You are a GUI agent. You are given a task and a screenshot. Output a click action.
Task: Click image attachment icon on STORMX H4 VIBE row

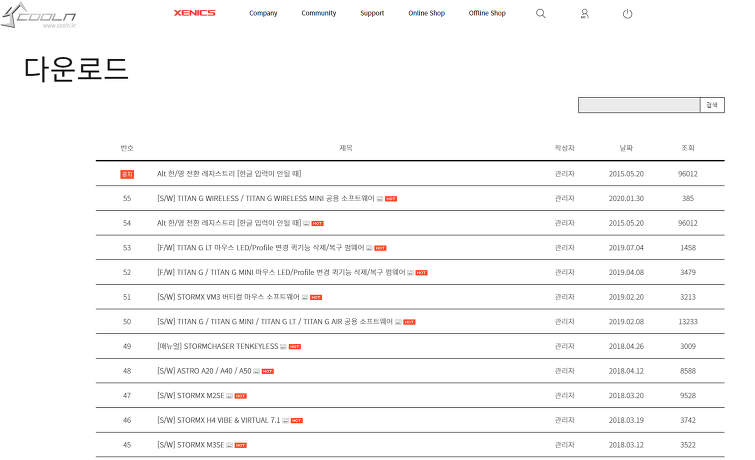click(x=286, y=421)
